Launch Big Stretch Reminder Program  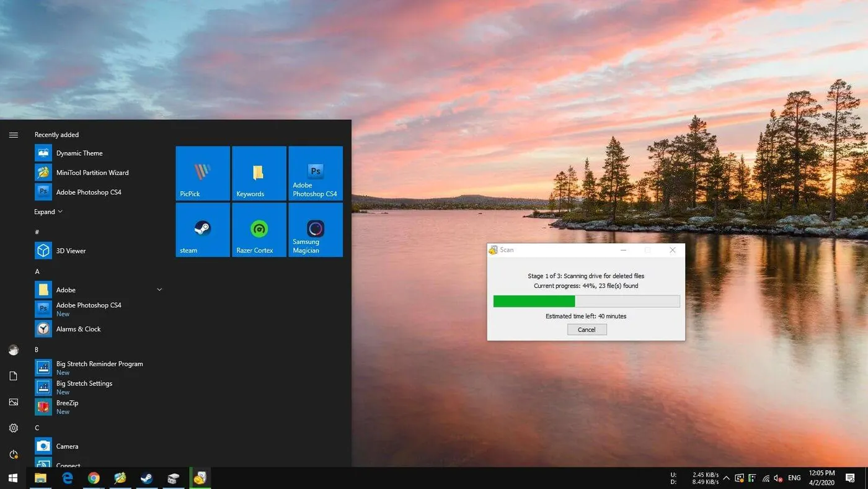coord(99,367)
